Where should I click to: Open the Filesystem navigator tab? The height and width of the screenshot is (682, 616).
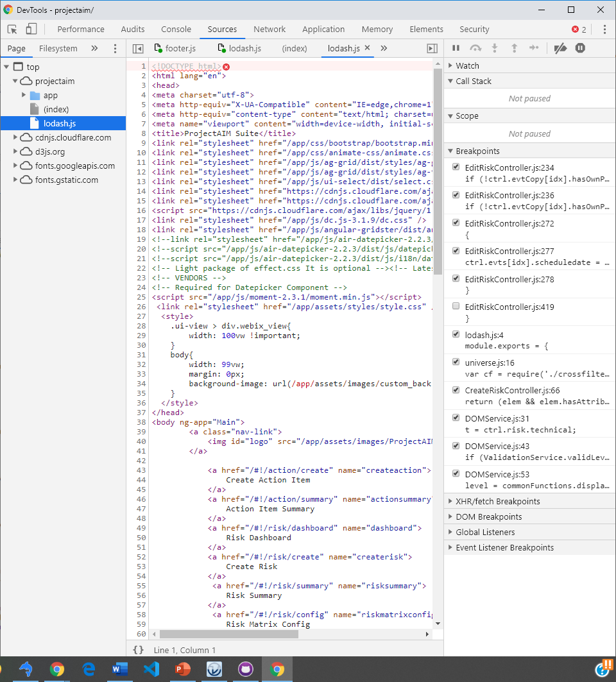pyautogui.click(x=58, y=48)
